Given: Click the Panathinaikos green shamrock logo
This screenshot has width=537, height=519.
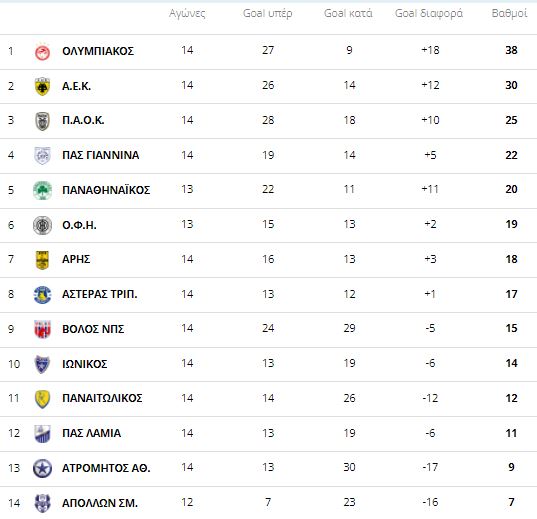Looking at the screenshot, I should pos(42,190).
